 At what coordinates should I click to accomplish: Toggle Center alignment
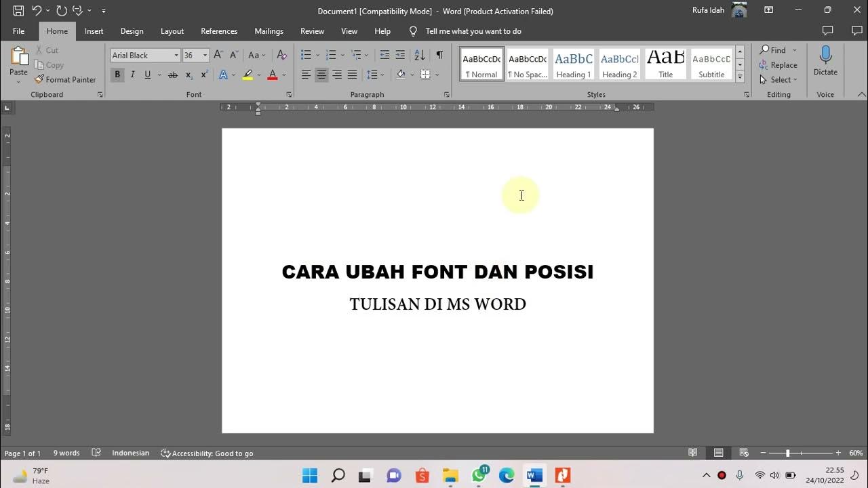click(x=321, y=75)
